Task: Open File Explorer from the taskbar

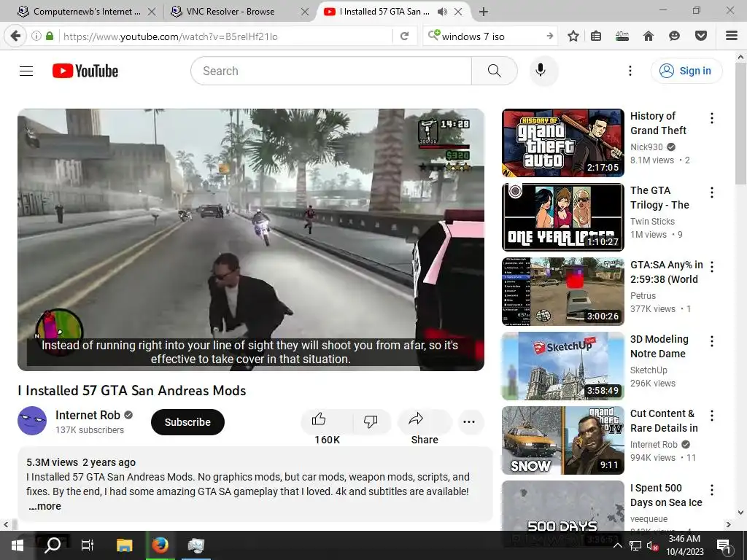Action: (124, 545)
